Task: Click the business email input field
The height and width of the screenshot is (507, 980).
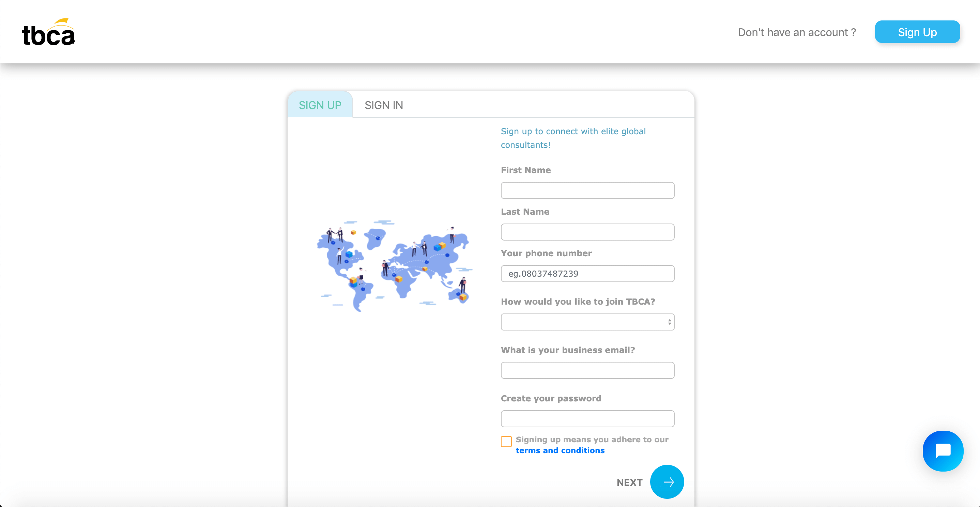Action: (587, 370)
